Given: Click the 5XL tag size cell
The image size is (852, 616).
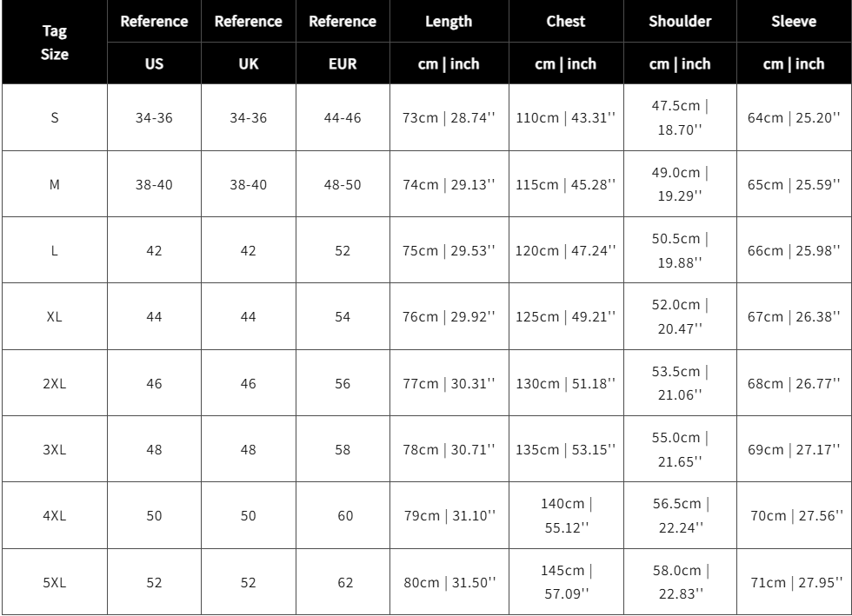Looking at the screenshot, I should (x=54, y=582).
